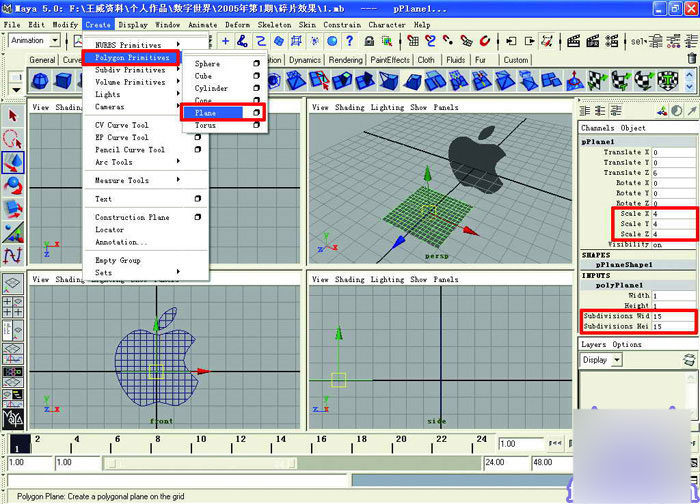Image resolution: width=700 pixels, height=504 pixels.
Task: Toggle the hyperbolic arrow icon above Channels
Action: 692,111
